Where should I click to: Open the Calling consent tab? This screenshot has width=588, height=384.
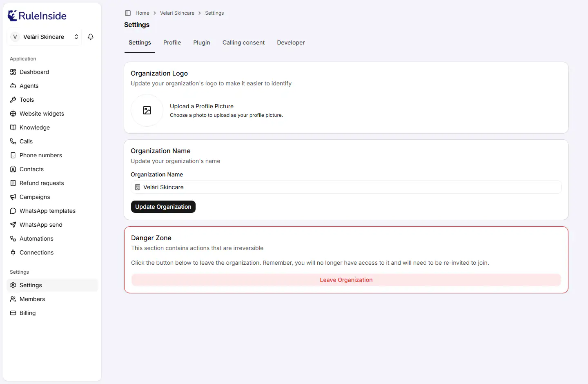[x=243, y=42]
